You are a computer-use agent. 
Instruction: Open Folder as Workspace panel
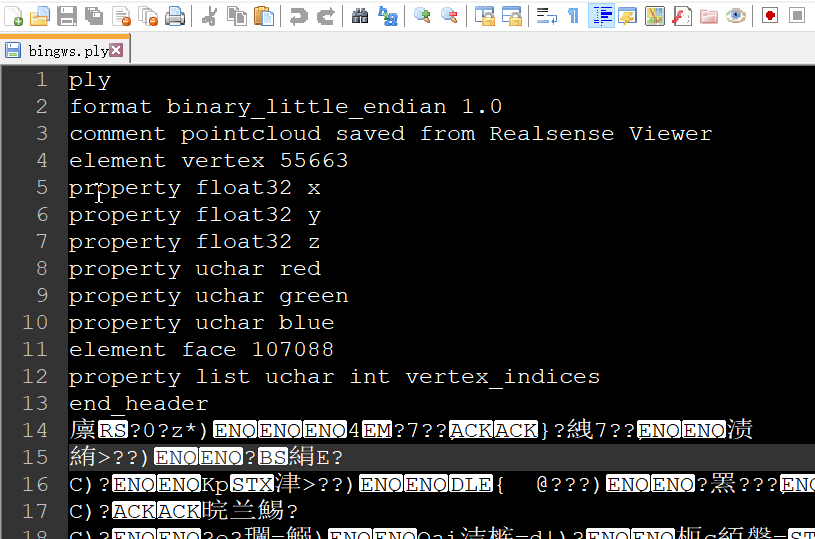coord(709,16)
